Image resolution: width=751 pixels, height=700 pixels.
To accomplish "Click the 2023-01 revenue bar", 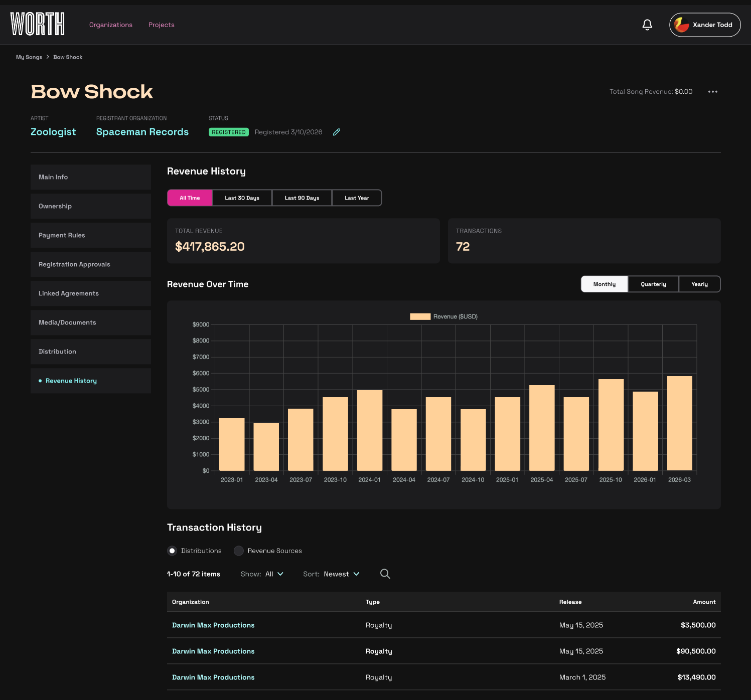I will pyautogui.click(x=232, y=444).
